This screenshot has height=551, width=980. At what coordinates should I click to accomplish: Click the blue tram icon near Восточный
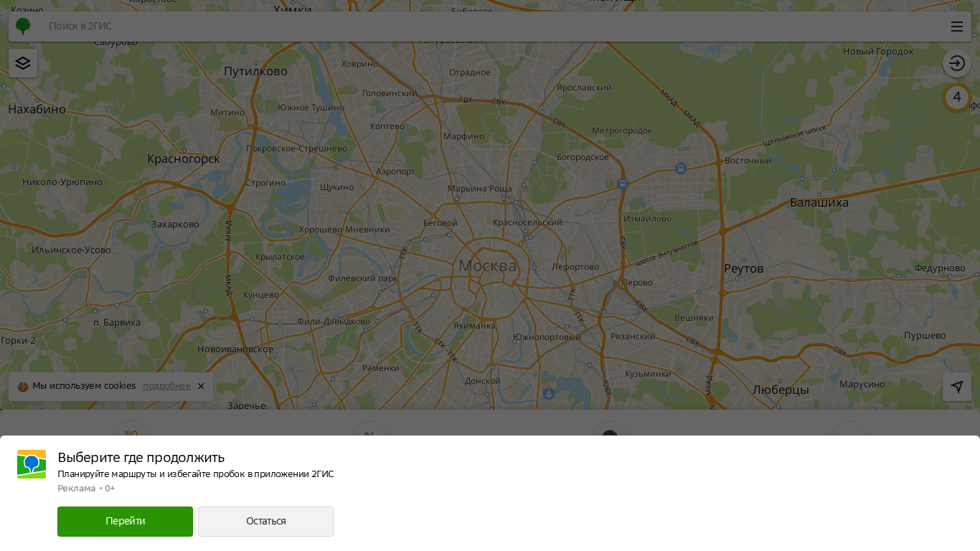pyautogui.click(x=681, y=169)
